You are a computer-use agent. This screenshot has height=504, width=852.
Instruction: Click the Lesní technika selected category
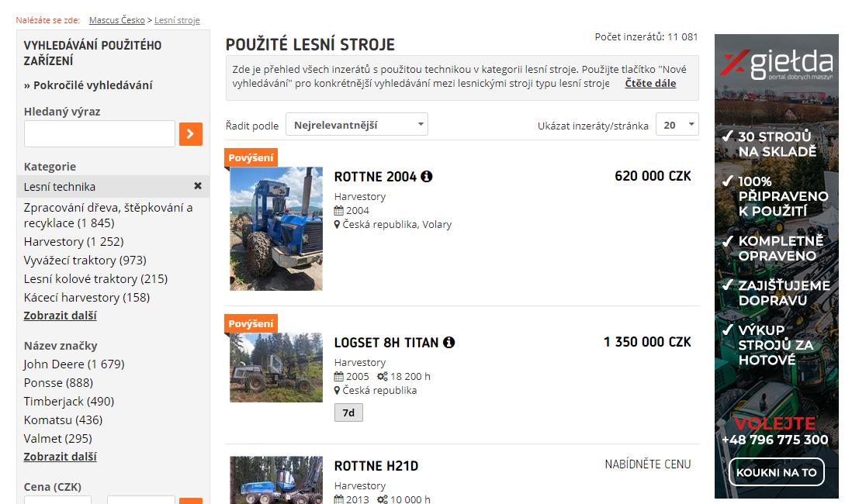point(60,187)
